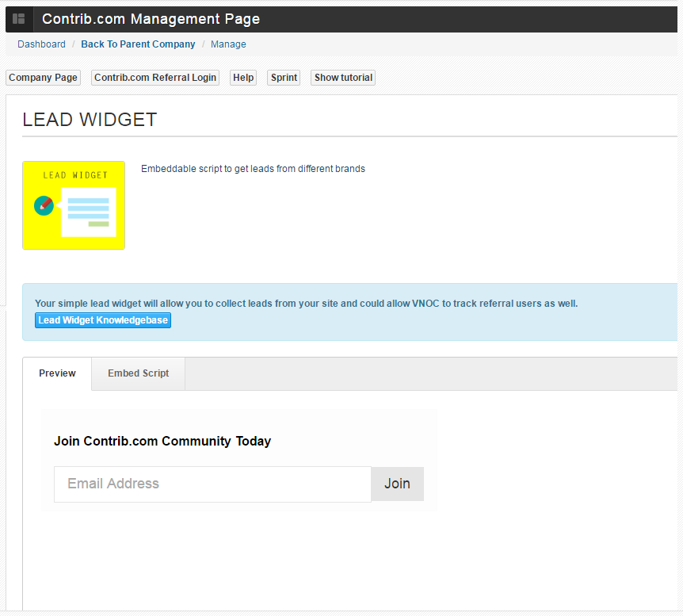
Task: Open the Lead Widget Knowledgebase
Action: pyautogui.click(x=103, y=320)
